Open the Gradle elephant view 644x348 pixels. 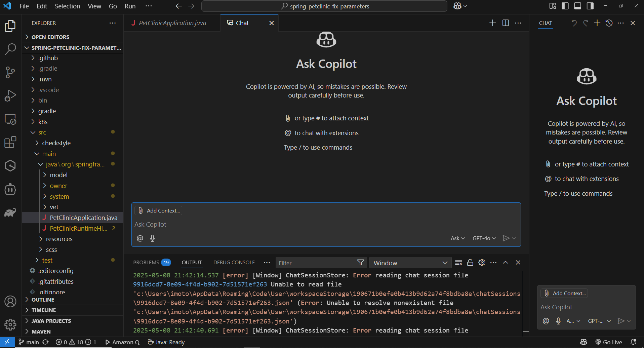[10, 212]
